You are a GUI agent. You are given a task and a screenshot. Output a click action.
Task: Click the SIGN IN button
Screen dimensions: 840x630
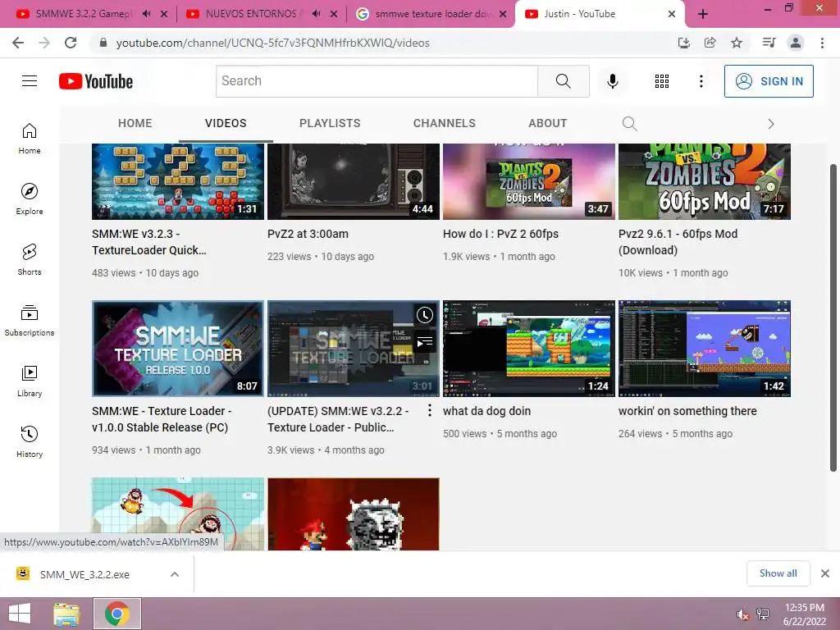[x=769, y=81]
